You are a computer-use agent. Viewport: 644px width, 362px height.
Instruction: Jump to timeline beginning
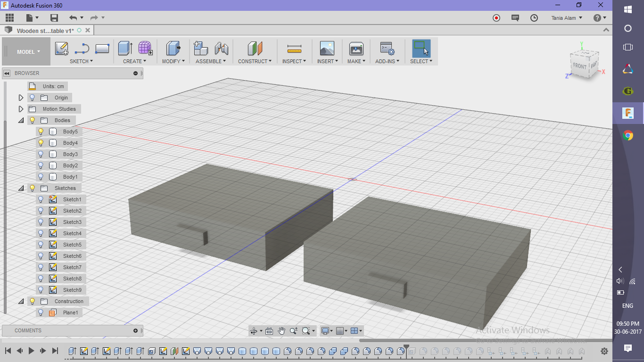(x=8, y=351)
